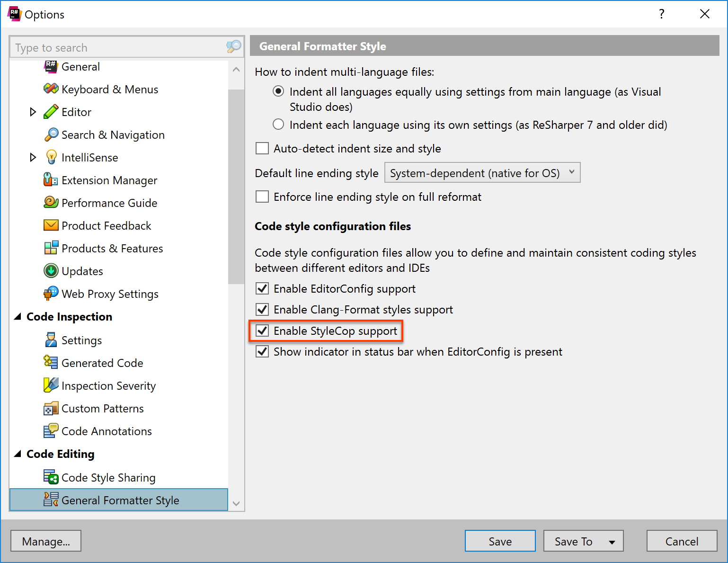Collapse the Code Editing section

[x=18, y=454]
